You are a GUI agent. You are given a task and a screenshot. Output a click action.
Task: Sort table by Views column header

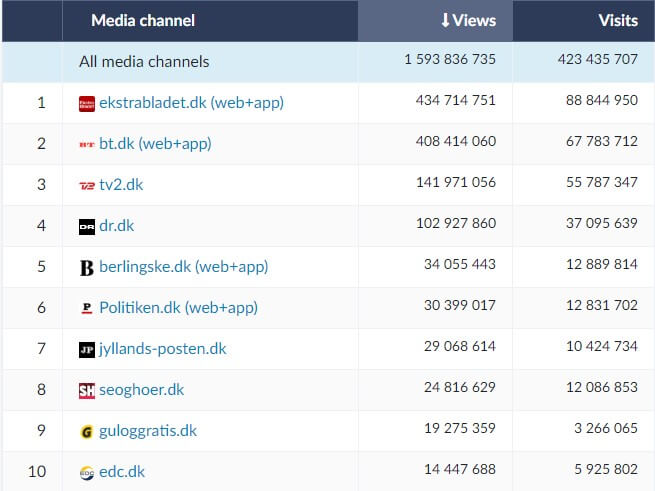pyautogui.click(x=435, y=20)
